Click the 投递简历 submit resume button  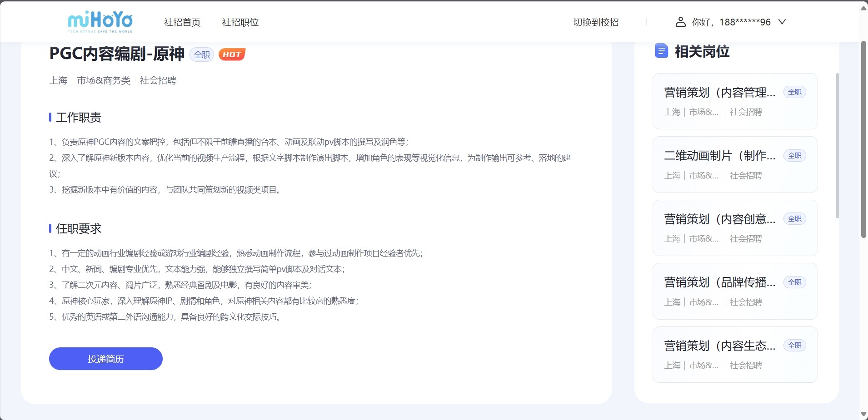(105, 359)
